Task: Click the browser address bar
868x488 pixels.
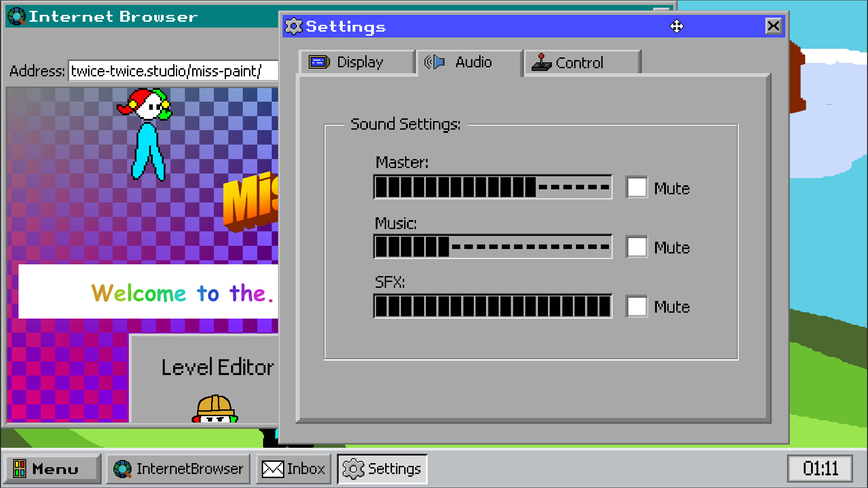Action: pyautogui.click(x=172, y=71)
